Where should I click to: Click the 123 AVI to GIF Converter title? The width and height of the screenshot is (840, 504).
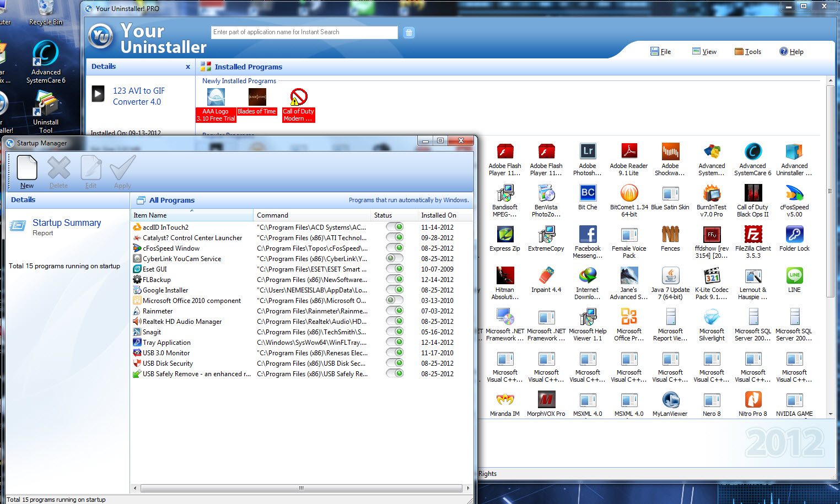click(138, 96)
